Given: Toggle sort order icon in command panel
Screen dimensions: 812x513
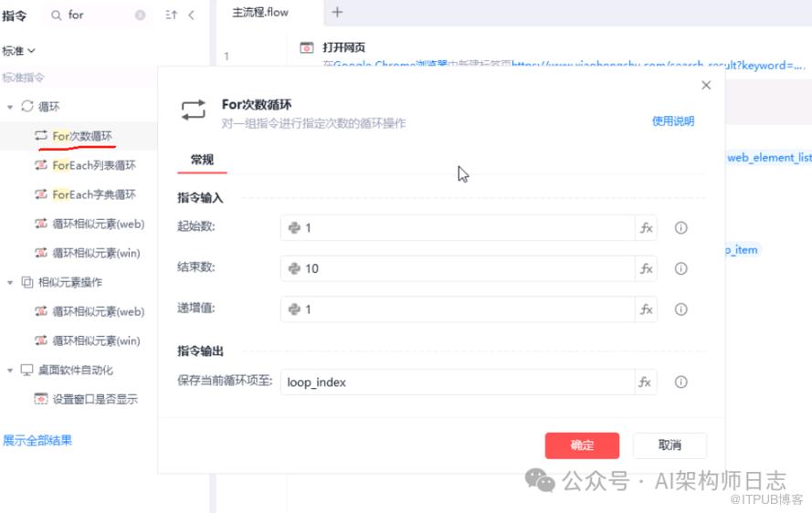Looking at the screenshot, I should (172, 15).
